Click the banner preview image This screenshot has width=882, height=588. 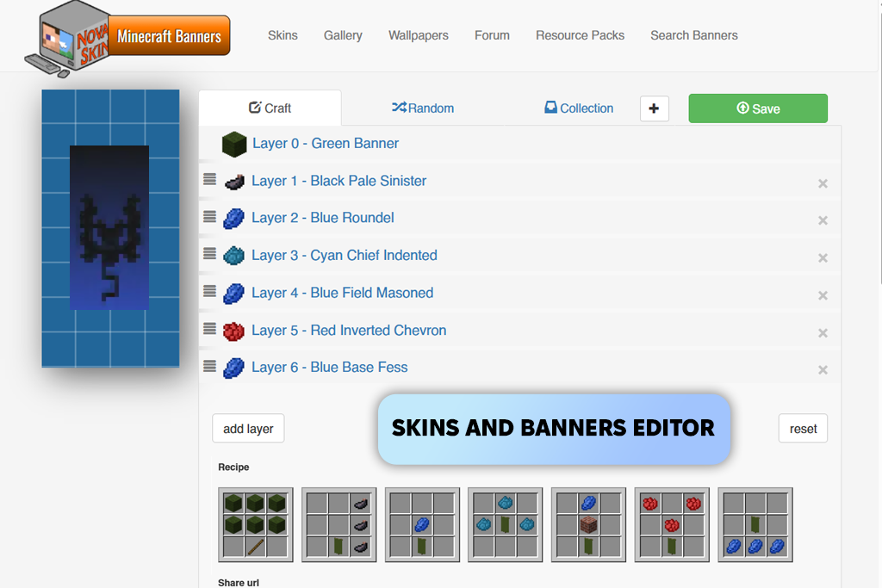[110, 228]
